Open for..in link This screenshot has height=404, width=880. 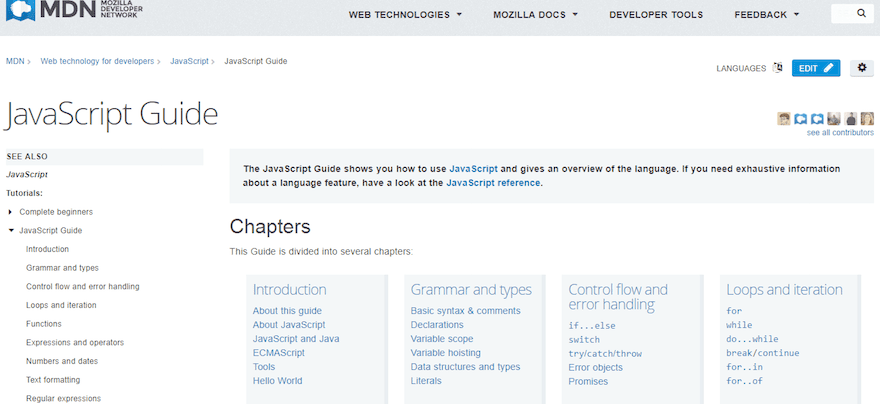click(x=744, y=367)
